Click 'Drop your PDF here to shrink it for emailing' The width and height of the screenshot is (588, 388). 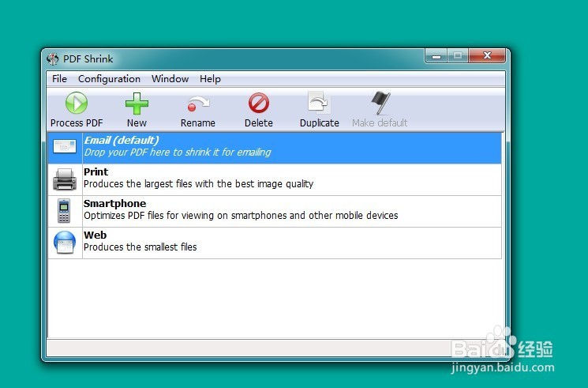178,153
